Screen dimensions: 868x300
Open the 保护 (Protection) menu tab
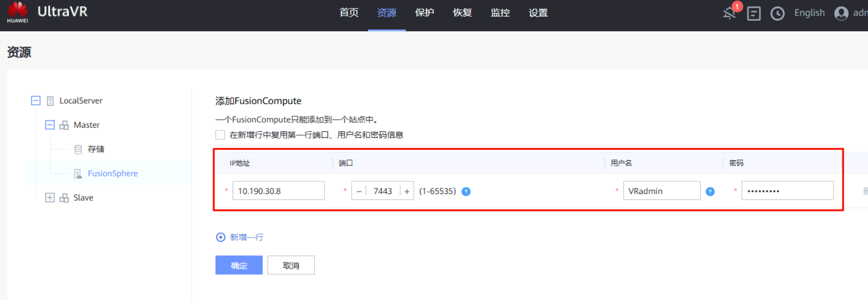click(x=425, y=13)
